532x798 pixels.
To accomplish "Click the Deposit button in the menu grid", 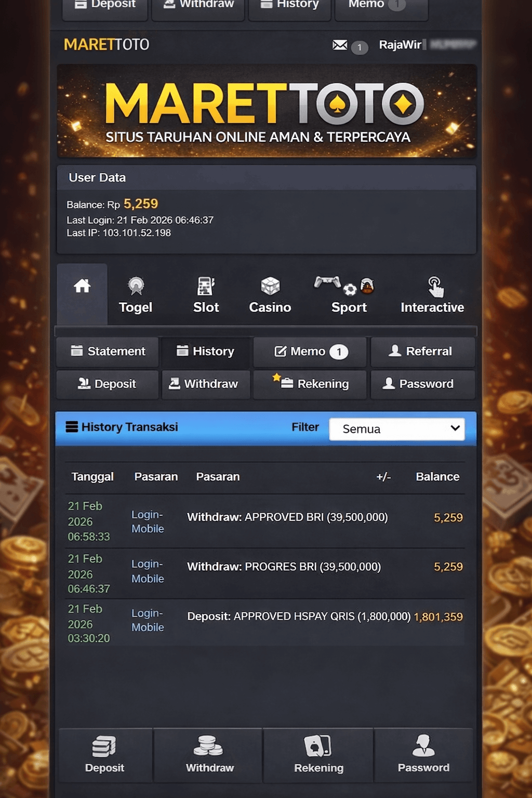I will point(108,384).
